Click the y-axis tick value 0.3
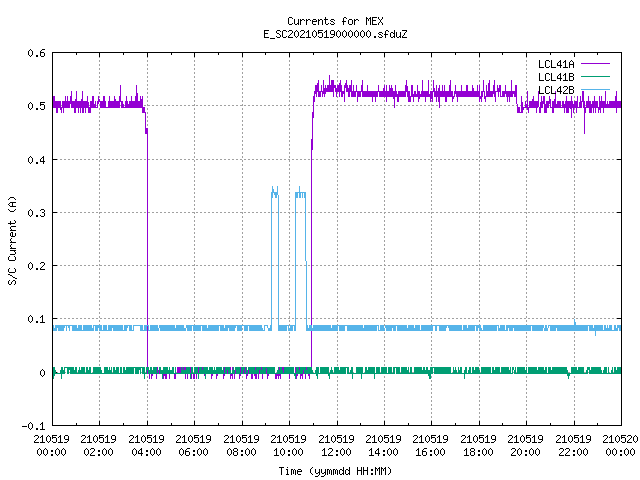The width and height of the screenshot is (640, 480). pos(36,213)
